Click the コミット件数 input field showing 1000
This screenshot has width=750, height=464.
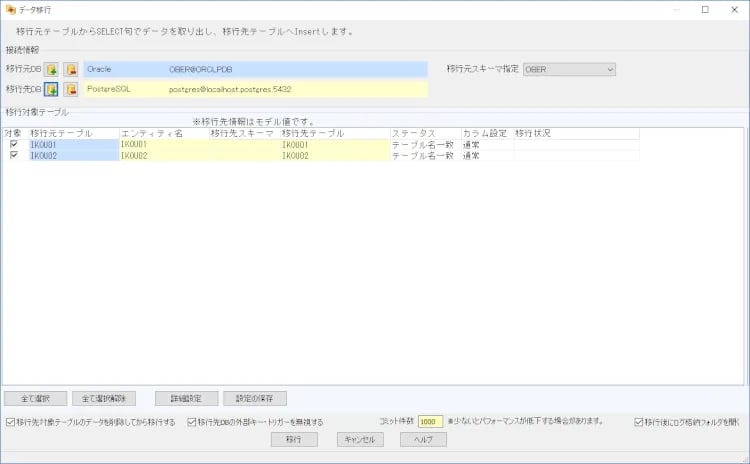(x=430, y=422)
